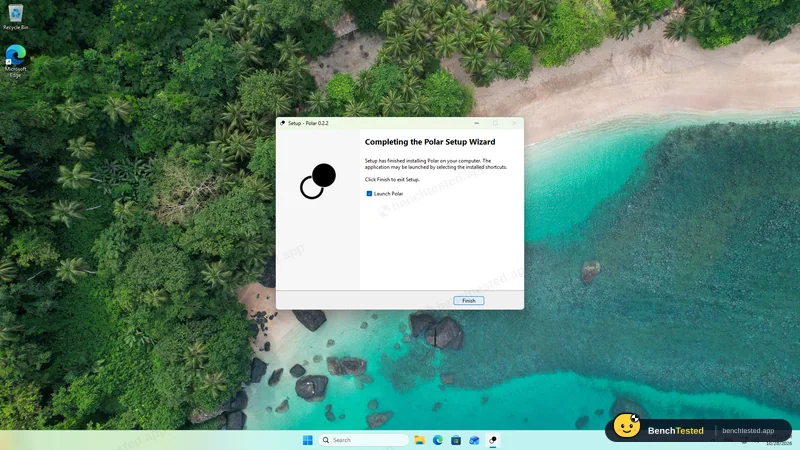Open File Explorer from the taskbar

pyautogui.click(x=419, y=440)
